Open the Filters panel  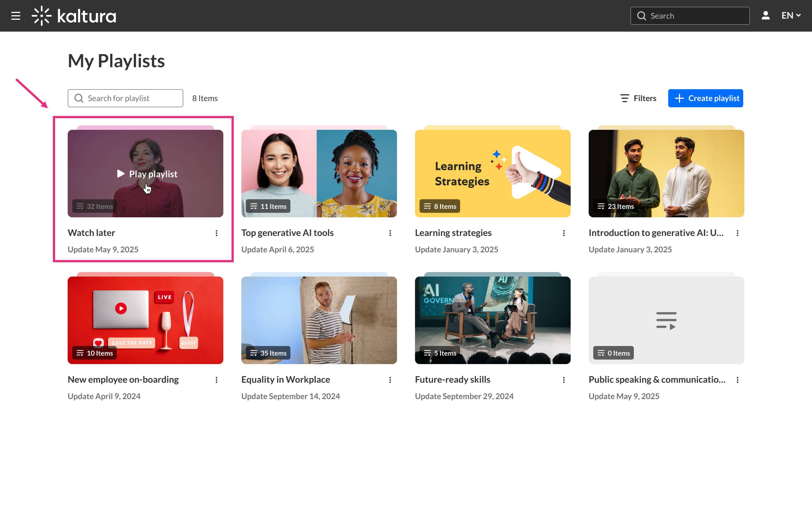[x=638, y=98]
